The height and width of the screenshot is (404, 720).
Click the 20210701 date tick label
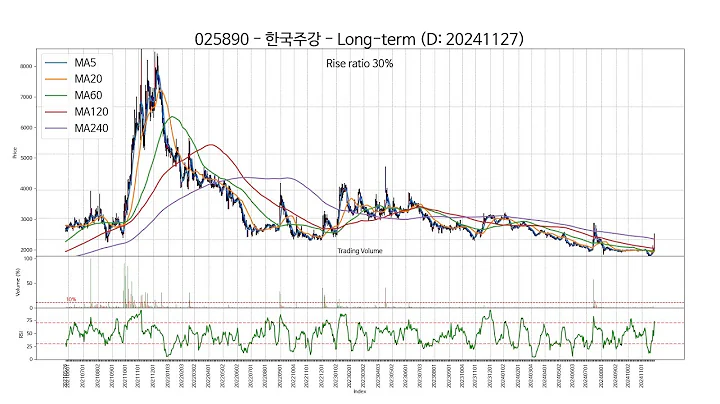pos(83,376)
